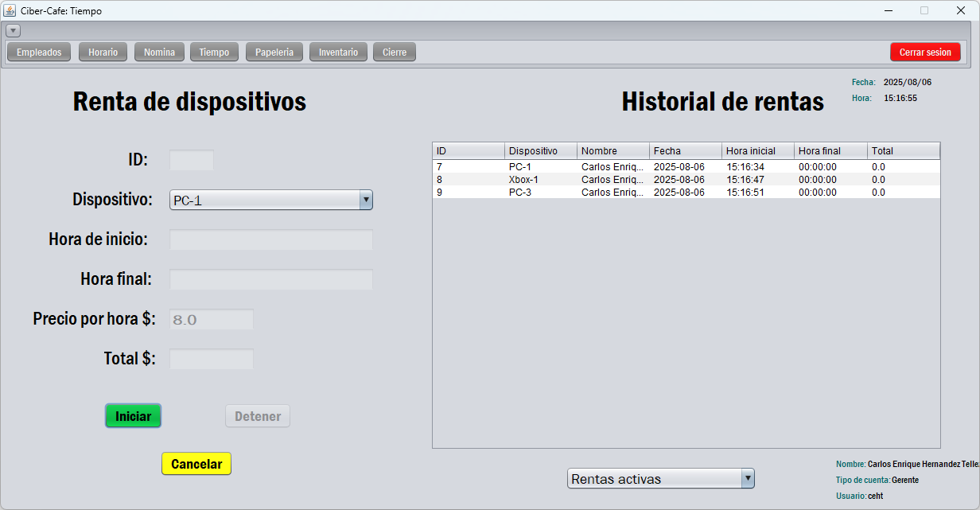Click the Total $ field
980x510 pixels.
click(212, 359)
